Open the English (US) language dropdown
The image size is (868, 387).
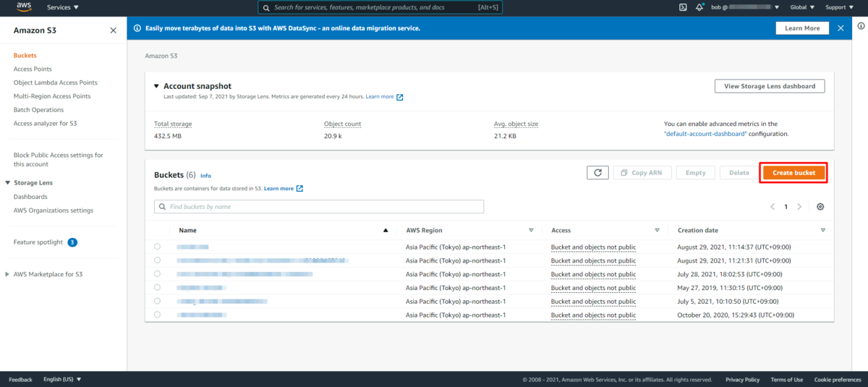tap(62, 380)
